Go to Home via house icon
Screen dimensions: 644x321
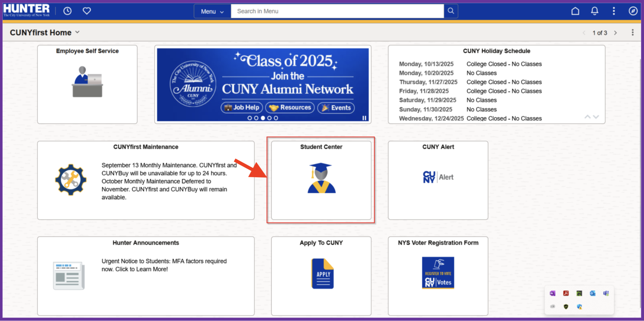(575, 11)
